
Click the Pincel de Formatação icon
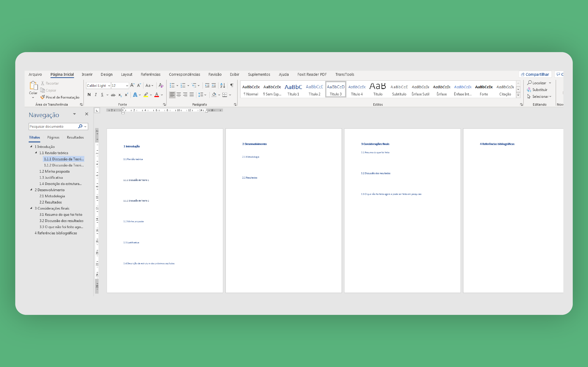(42, 97)
